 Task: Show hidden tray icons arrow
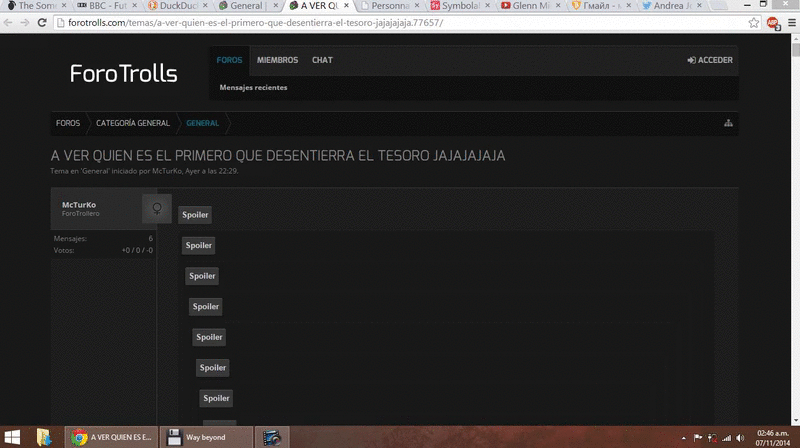[x=684, y=438]
